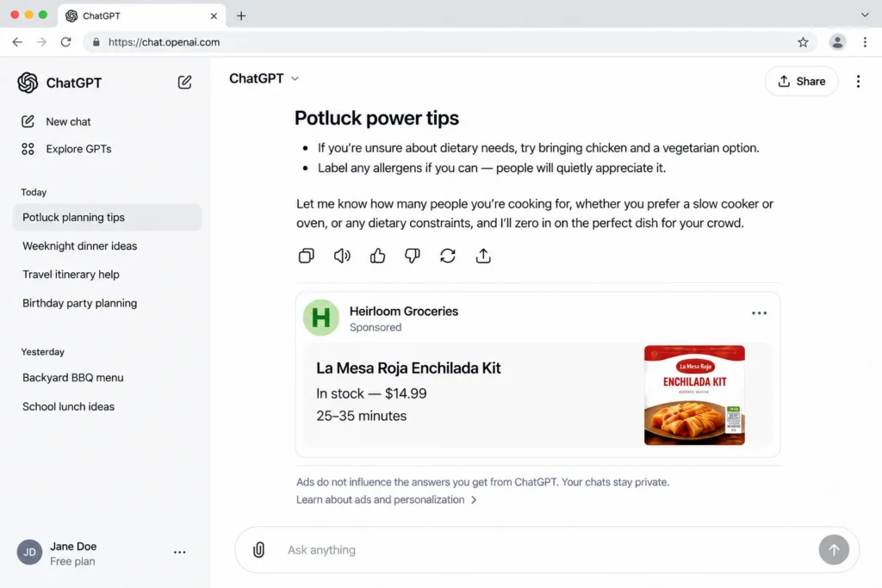Reload the page
Screen dimensions: 882x588
click(x=65, y=42)
